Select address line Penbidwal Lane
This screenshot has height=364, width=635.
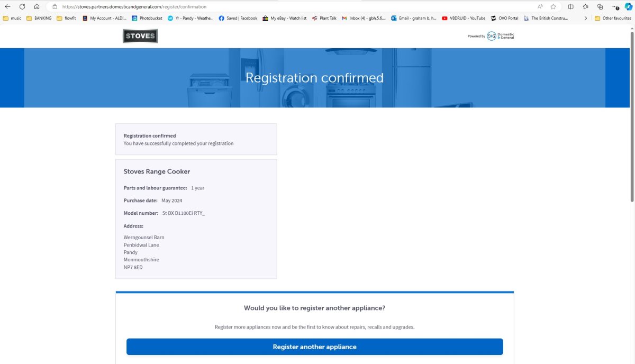(x=141, y=245)
